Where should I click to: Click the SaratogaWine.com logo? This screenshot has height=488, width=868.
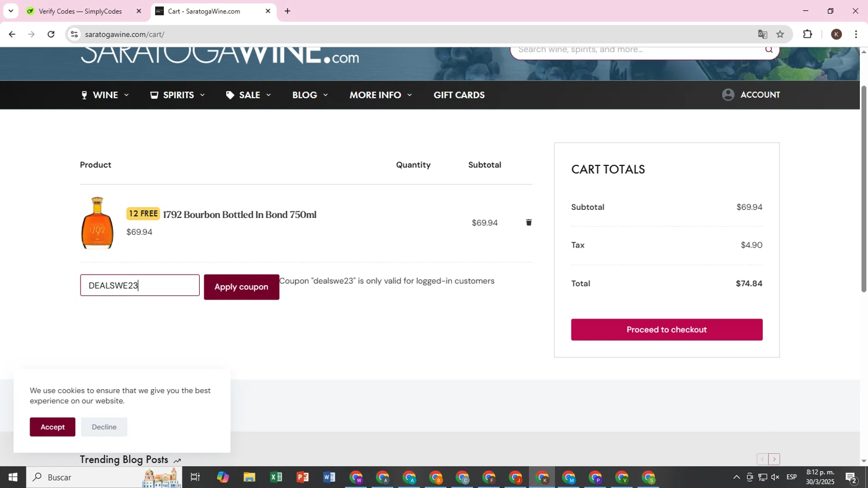click(219, 56)
